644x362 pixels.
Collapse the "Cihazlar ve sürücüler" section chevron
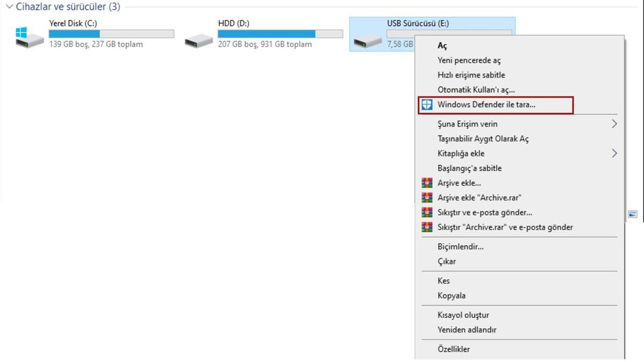pyautogui.click(x=9, y=7)
